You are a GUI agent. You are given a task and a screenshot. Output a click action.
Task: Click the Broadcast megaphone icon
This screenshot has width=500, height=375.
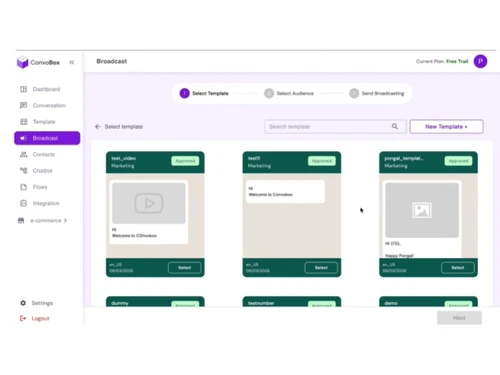coord(23,138)
